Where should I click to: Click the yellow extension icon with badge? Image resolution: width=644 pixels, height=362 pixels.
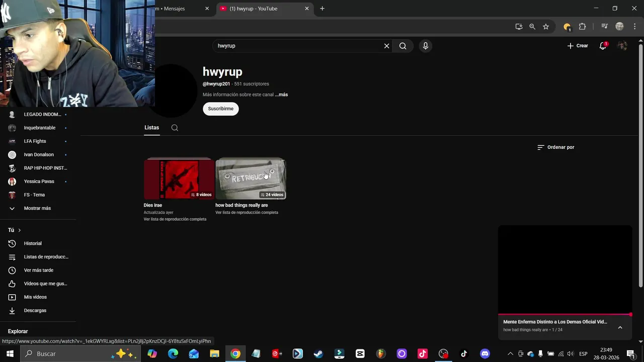(x=567, y=27)
